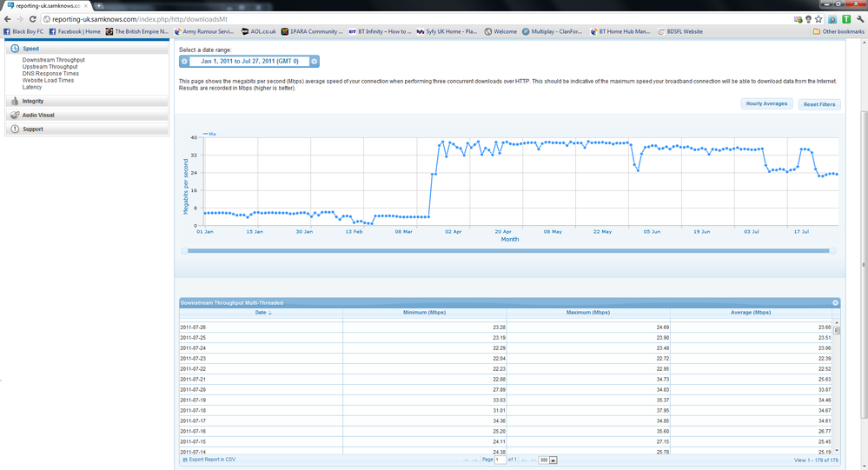Image resolution: width=868 pixels, height=470 pixels.
Task: Select Upstream Throughput in the sidebar
Action: tap(50, 66)
